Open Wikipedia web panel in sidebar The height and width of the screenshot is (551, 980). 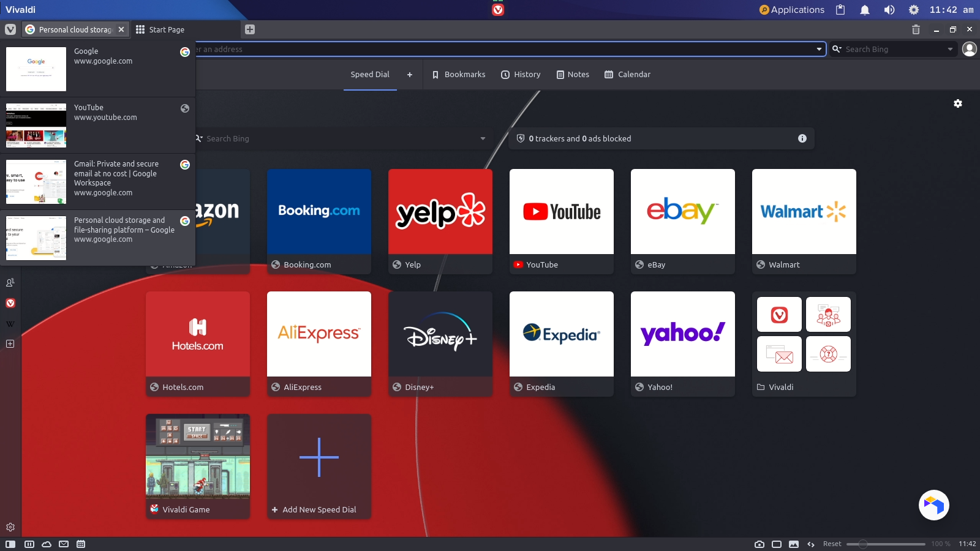pos(10,324)
